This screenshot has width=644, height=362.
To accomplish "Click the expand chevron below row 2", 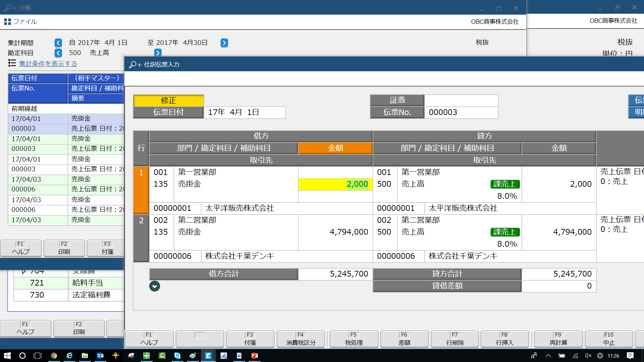I will tap(154, 286).
